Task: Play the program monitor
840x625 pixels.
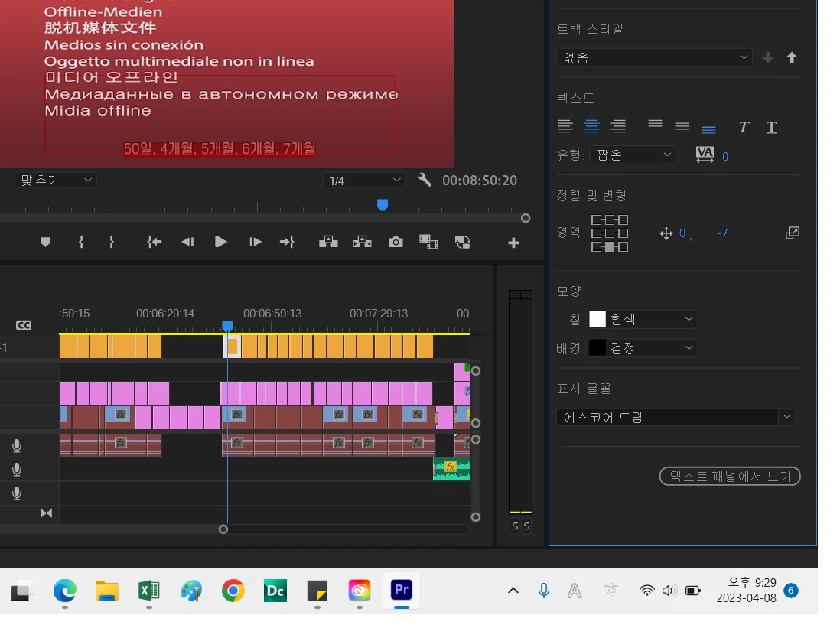Action: [220, 242]
